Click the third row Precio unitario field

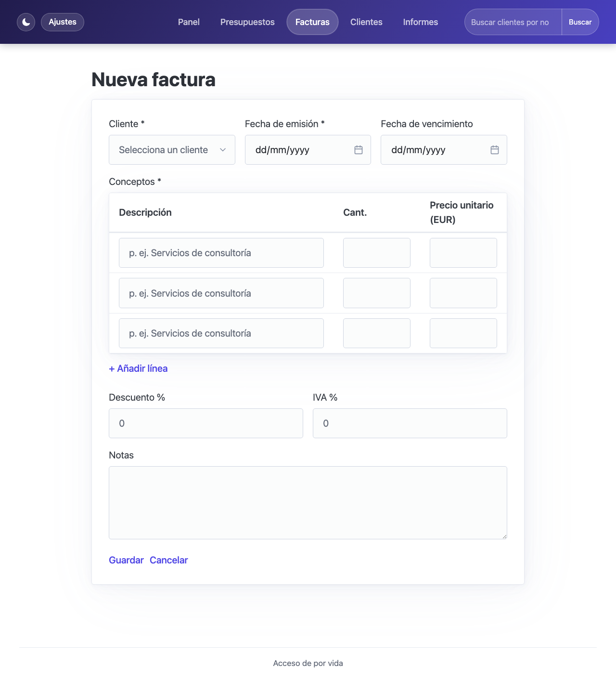[463, 333]
